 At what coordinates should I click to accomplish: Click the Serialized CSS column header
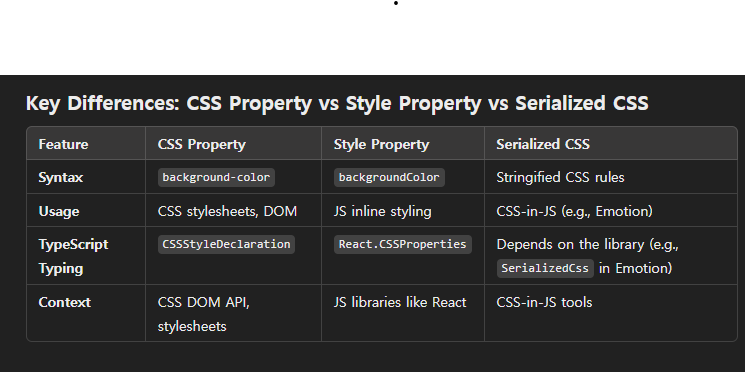click(x=543, y=144)
